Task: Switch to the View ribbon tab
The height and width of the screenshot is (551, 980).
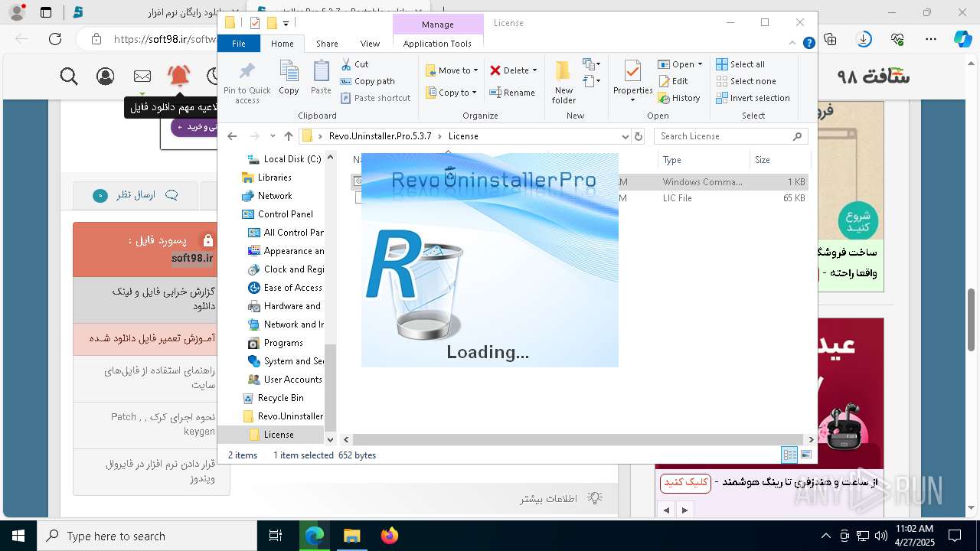Action: tap(370, 44)
